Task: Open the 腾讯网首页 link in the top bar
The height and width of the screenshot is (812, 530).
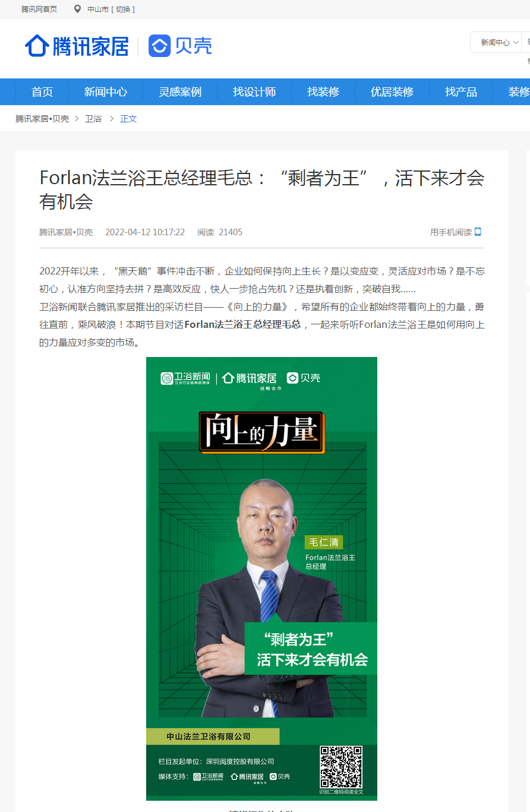Action: click(39, 9)
